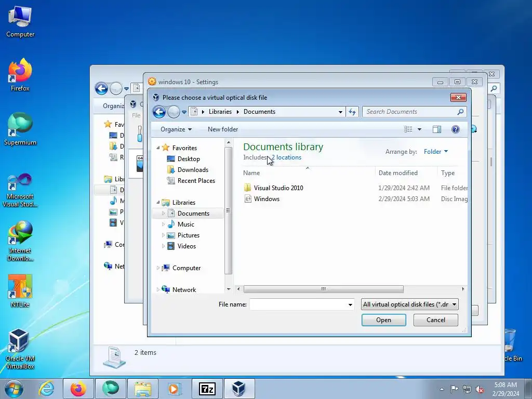Open Internet Download Manager desktop shortcut
The image size is (532, 399).
coord(20,241)
